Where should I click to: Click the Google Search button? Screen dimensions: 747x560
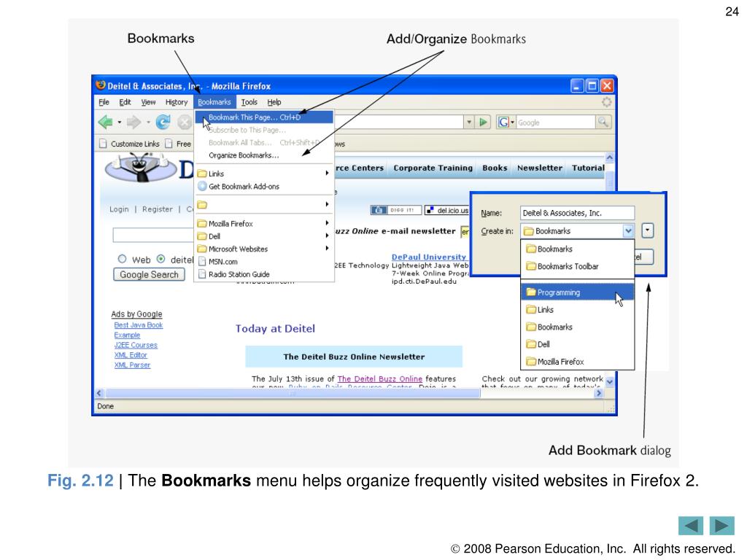click(149, 274)
